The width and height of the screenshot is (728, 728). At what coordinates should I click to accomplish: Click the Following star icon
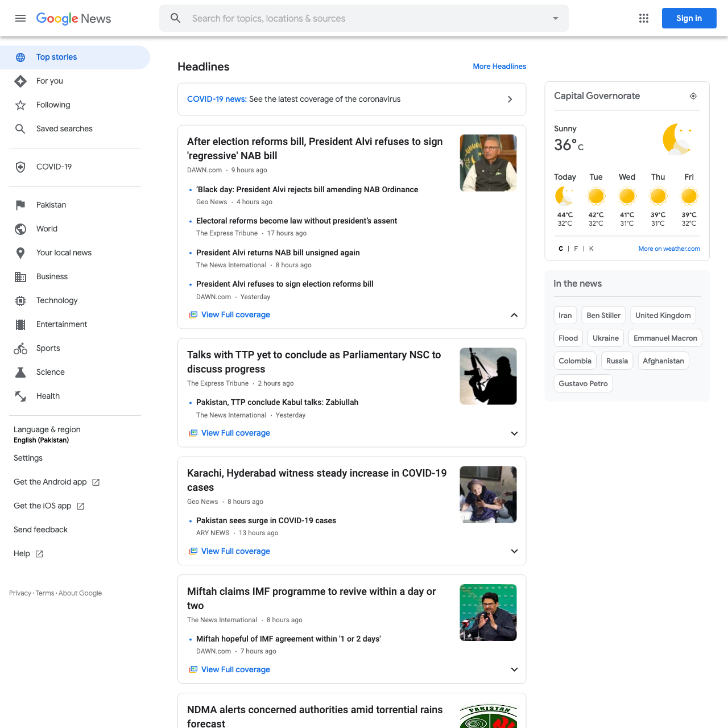(20, 105)
